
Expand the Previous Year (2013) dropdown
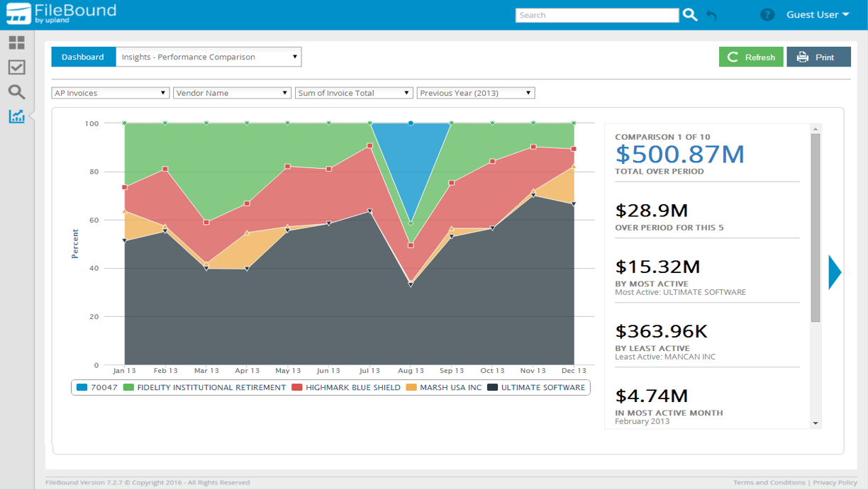(475, 93)
